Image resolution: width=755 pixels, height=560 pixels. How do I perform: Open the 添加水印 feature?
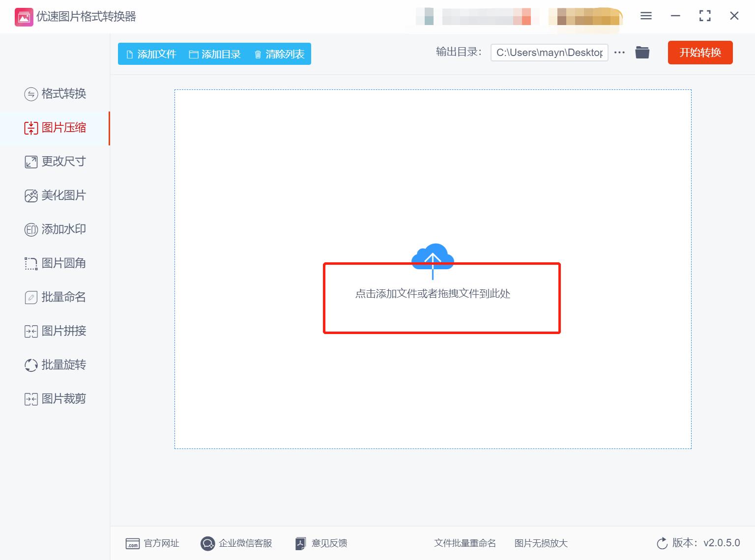click(55, 229)
